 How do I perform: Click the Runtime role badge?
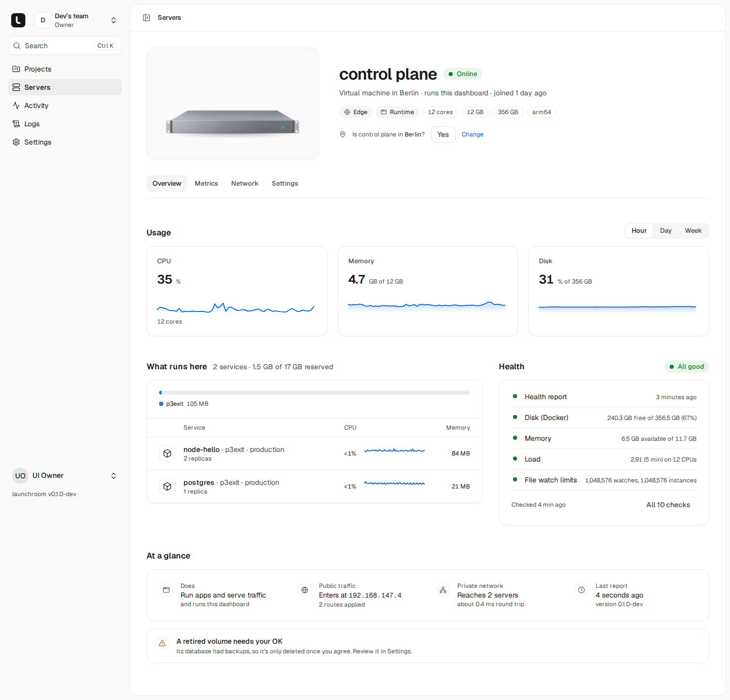397,112
